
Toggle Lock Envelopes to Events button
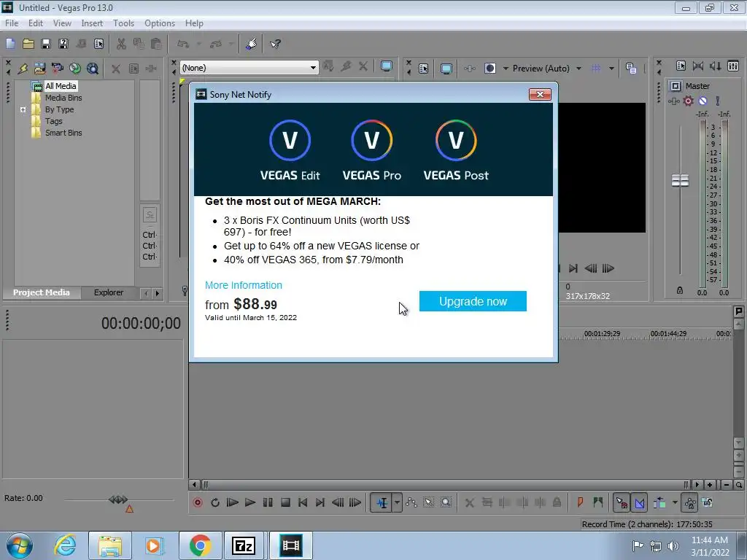coord(690,502)
